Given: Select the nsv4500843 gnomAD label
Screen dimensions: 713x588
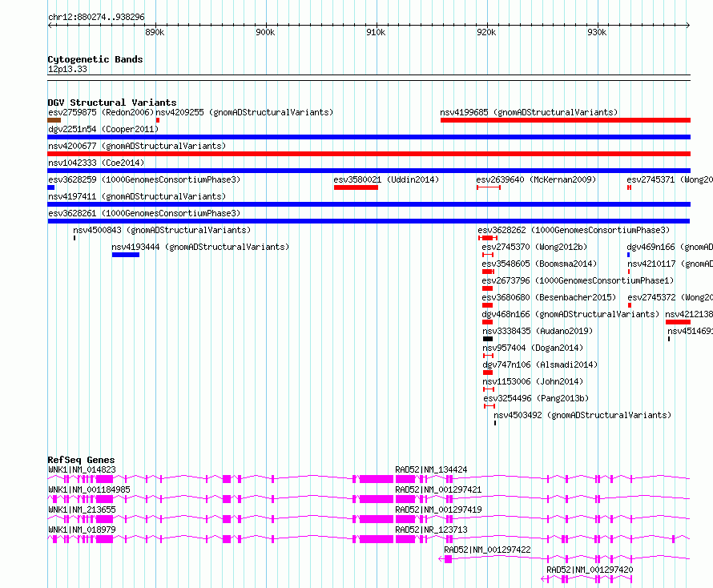Looking at the screenshot, I should click(x=162, y=230).
